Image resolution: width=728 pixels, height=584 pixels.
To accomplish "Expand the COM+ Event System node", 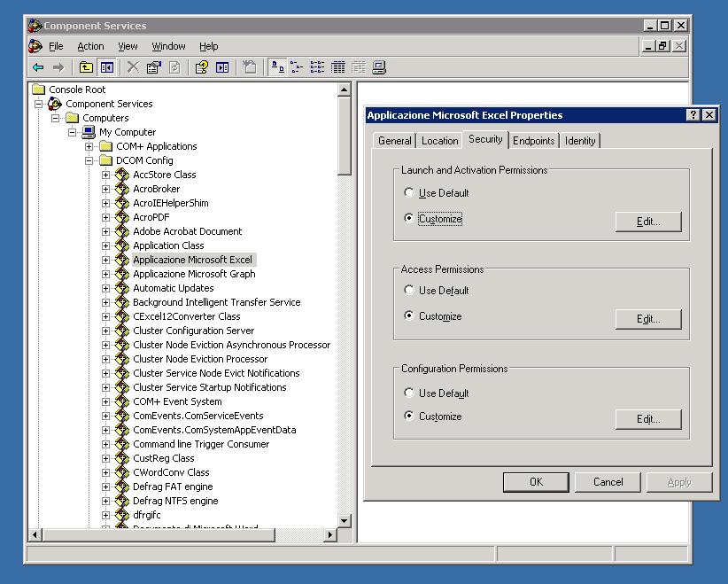I will [106, 401].
